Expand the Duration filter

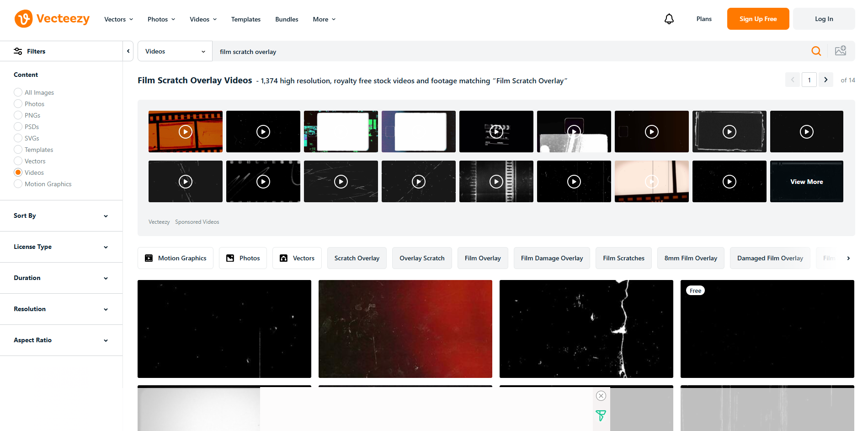pyautogui.click(x=61, y=278)
